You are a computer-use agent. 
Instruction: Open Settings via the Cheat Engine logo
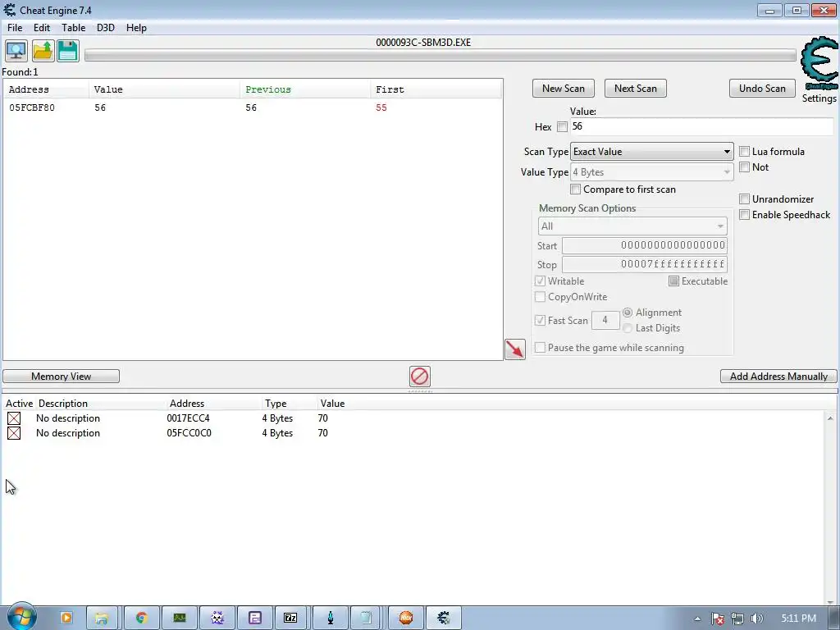click(x=819, y=63)
